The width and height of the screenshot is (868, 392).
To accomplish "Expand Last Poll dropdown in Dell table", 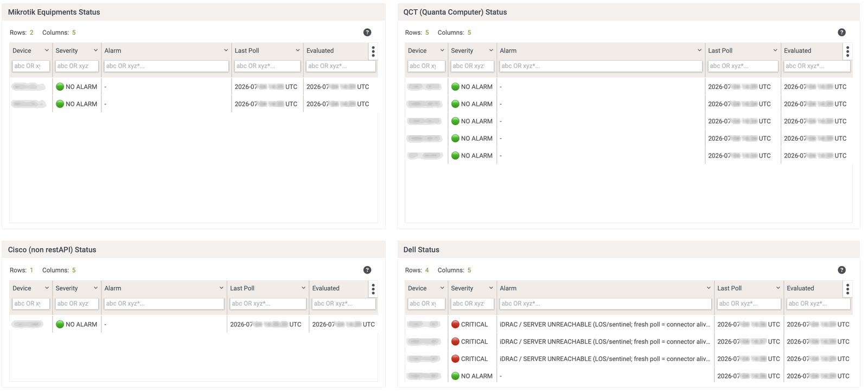I will (x=778, y=288).
